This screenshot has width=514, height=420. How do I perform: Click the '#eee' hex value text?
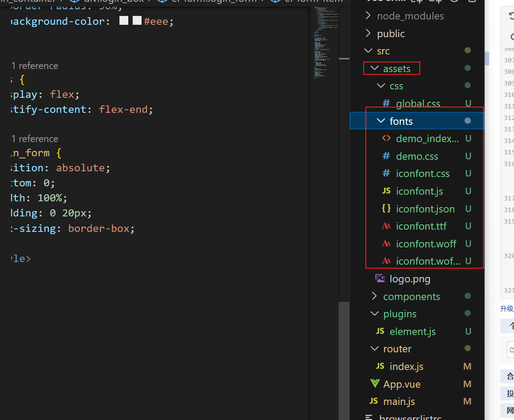click(156, 21)
